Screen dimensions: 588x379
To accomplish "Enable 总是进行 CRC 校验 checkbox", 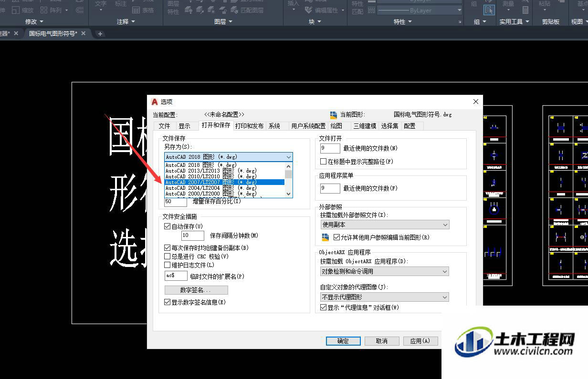I will pos(167,256).
